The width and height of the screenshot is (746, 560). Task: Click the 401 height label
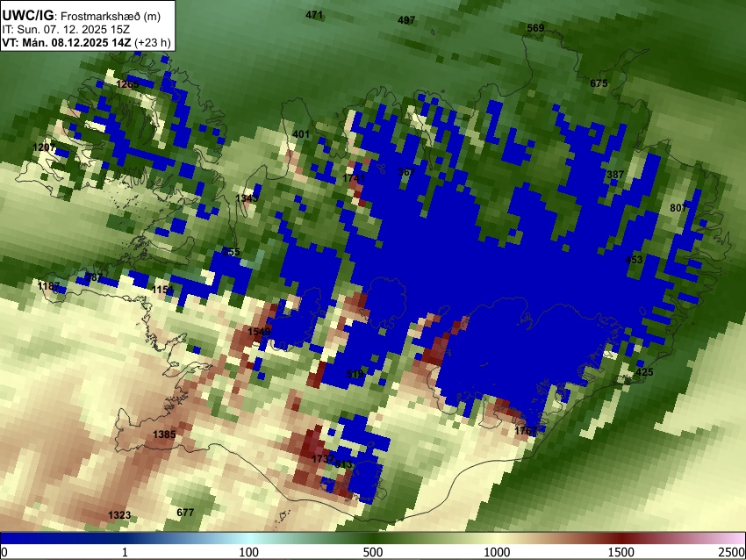pyautogui.click(x=301, y=134)
